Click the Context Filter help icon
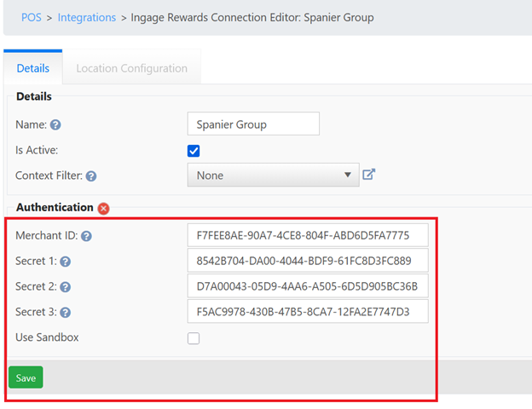Viewport: 532px width, 409px height. (91, 176)
